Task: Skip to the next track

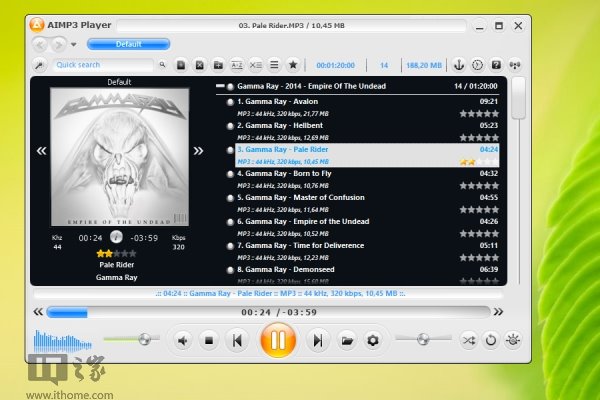Action: tap(317, 341)
